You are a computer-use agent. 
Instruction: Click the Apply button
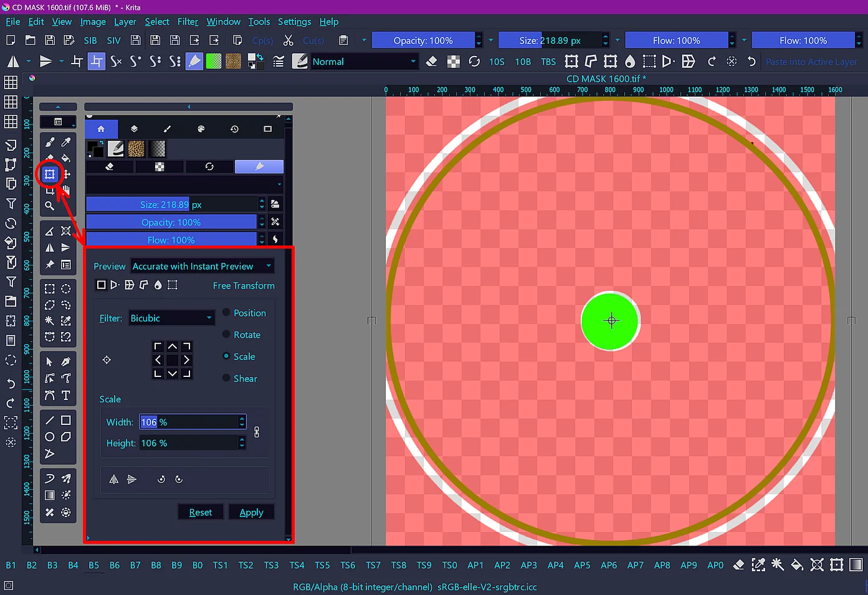[x=251, y=512]
